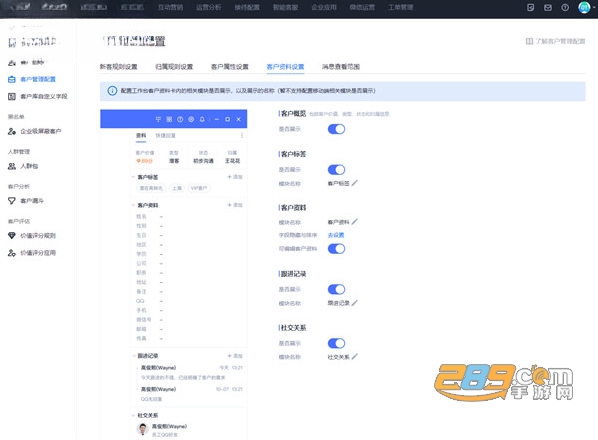This screenshot has width=598, height=440.
Task: Click the 上海 tag chip in preview
Action: point(177,188)
